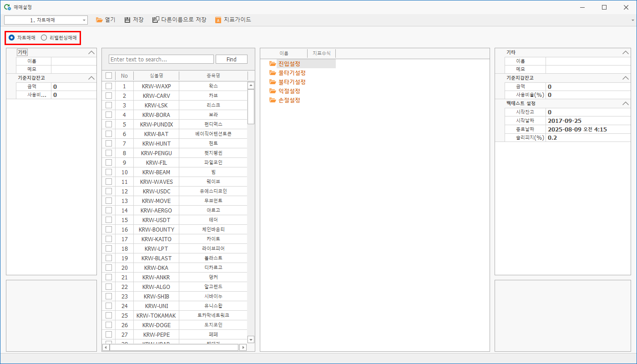Check the box for KRW-PEPE
This screenshot has width=637, height=364.
(109, 334)
